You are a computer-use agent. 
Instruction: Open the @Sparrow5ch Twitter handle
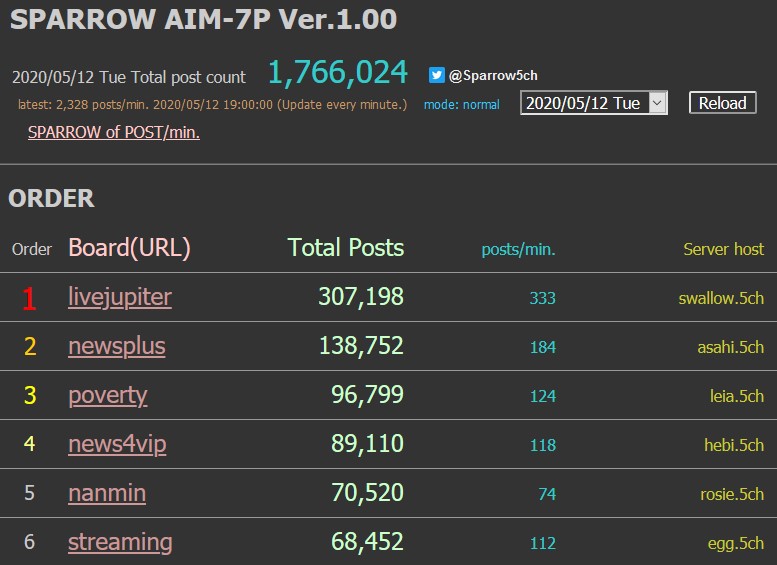(x=493, y=75)
